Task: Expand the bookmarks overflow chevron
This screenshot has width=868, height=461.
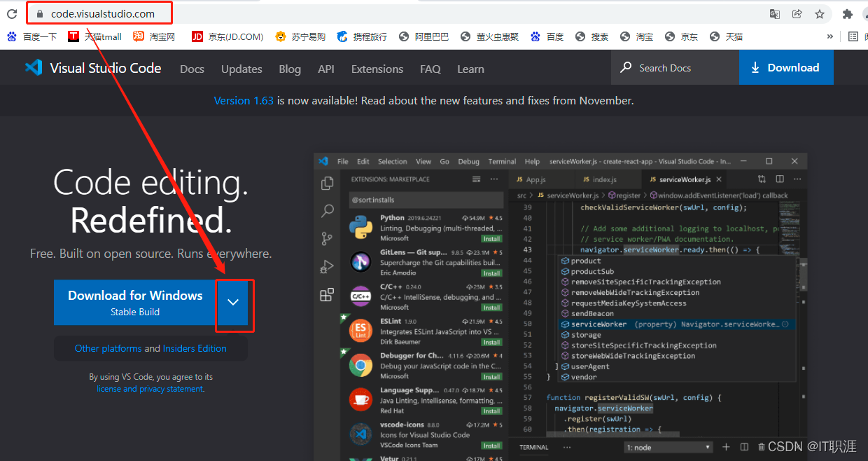Action: tap(830, 36)
